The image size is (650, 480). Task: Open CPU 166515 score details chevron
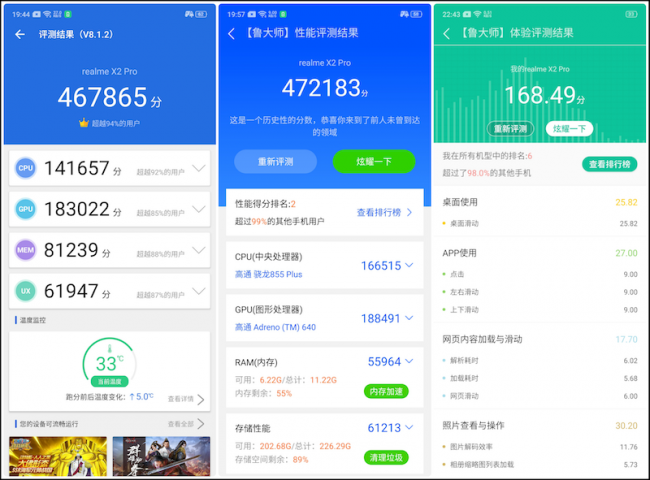point(410,266)
